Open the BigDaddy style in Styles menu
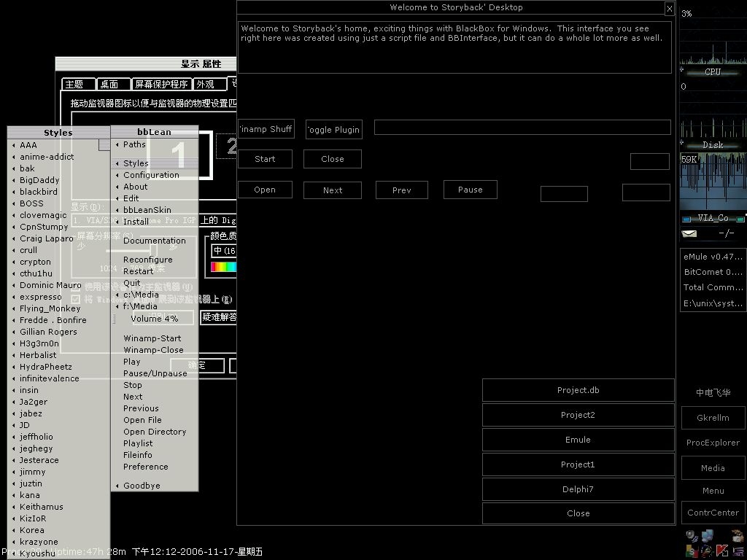 click(x=58, y=180)
